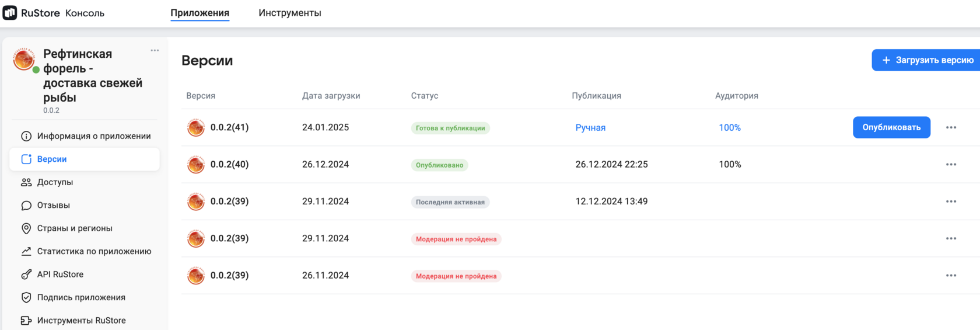Image resolution: width=980 pixels, height=330 pixels.
Task: Click the app icon of version 0.0.2(40)
Action: click(196, 164)
